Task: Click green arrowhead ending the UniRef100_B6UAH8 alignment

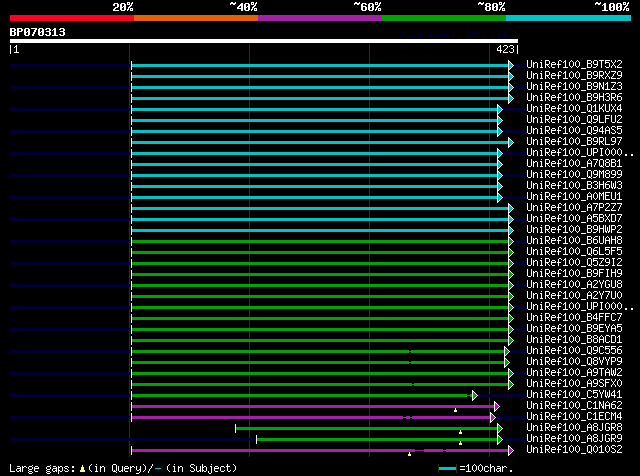Action: coord(511,242)
